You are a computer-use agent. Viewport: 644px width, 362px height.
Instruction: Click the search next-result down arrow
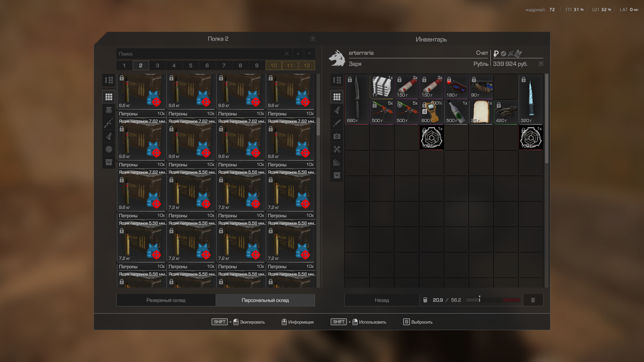[309, 54]
